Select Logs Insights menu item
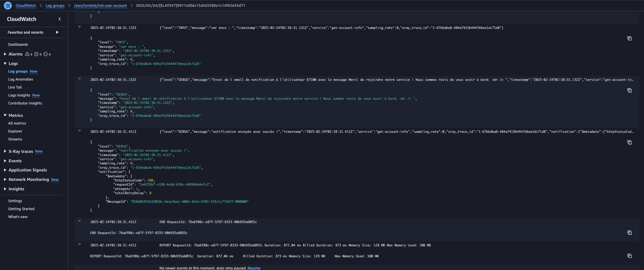 coord(19,95)
